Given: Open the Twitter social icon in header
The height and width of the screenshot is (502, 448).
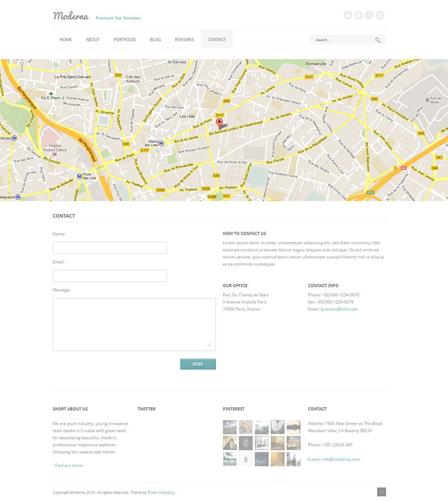Looking at the screenshot, I should coord(348,16).
